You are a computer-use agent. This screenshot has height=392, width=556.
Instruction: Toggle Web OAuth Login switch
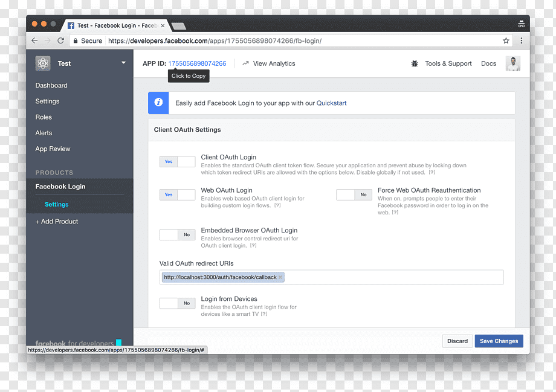point(177,194)
